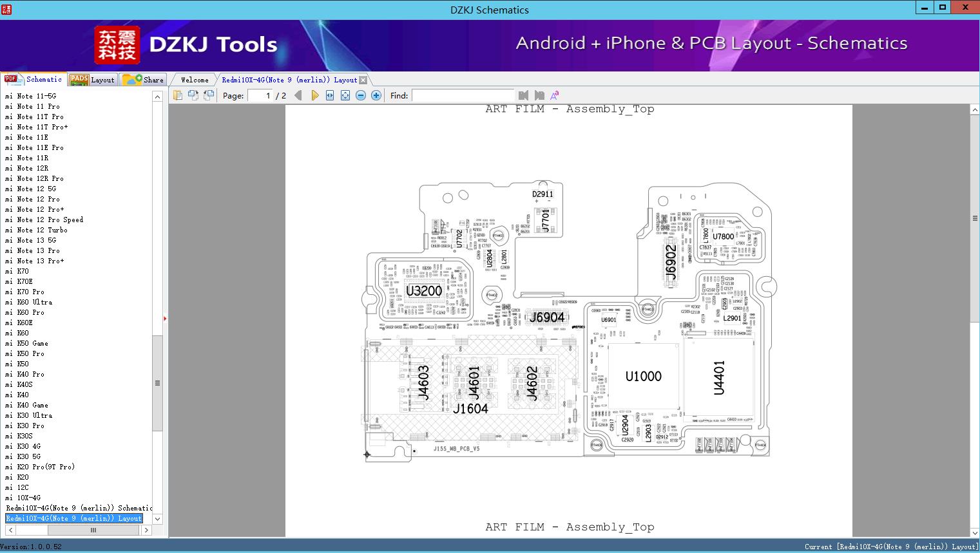The width and height of the screenshot is (980, 553).
Task: Select 'mi Note 12 Pro Speed' in the list
Action: 44,220
